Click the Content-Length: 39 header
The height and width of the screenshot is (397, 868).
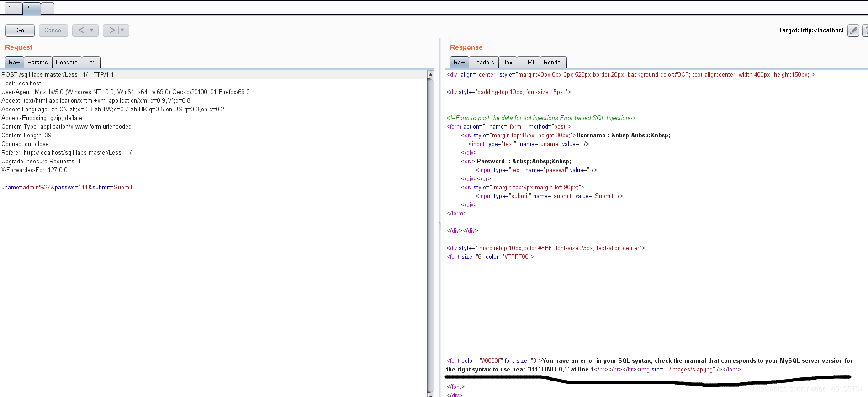coord(26,135)
